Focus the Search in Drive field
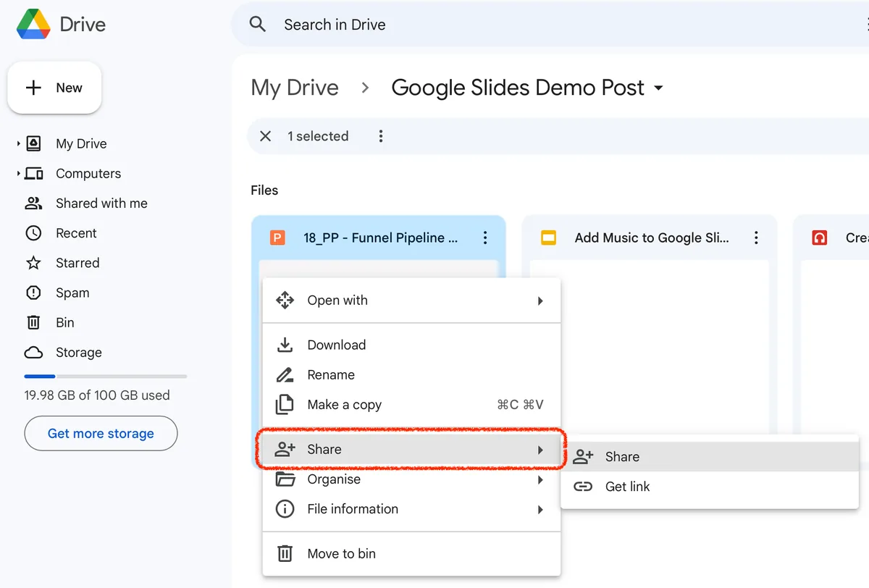Viewport: 869px width, 588px height. (550, 25)
